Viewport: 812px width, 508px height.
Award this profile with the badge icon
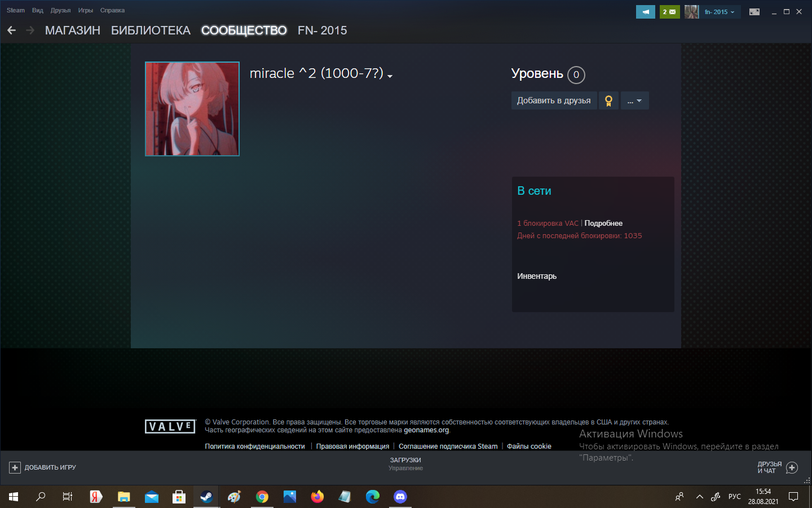coord(608,100)
